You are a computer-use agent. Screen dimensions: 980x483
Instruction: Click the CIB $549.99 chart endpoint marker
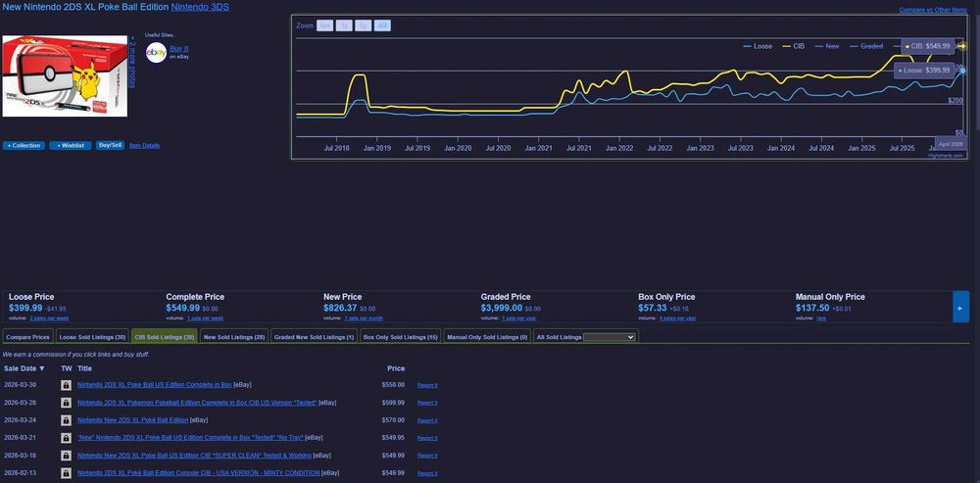tap(962, 46)
